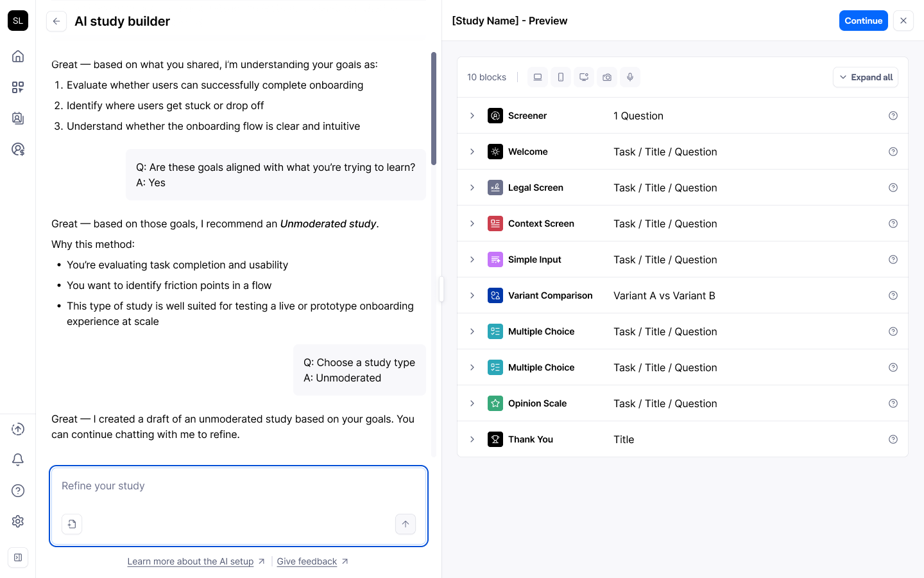This screenshot has height=578, width=924.
Task: Click the settings gear in the sidebar
Action: click(18, 521)
